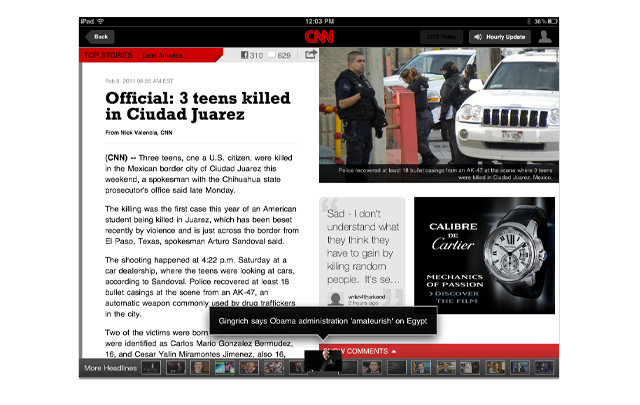This screenshot has width=640, height=405.
Task: Click the CNN logo
Action: (x=319, y=37)
